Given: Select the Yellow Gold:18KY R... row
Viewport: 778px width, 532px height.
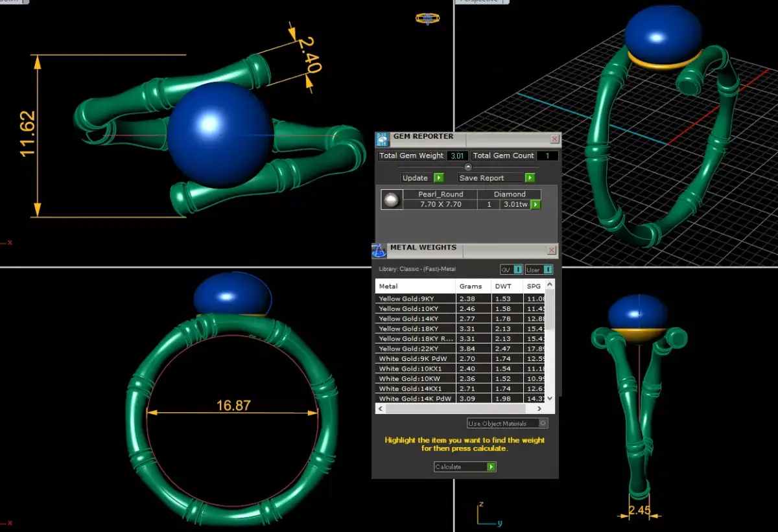Looking at the screenshot, I should (460, 339).
